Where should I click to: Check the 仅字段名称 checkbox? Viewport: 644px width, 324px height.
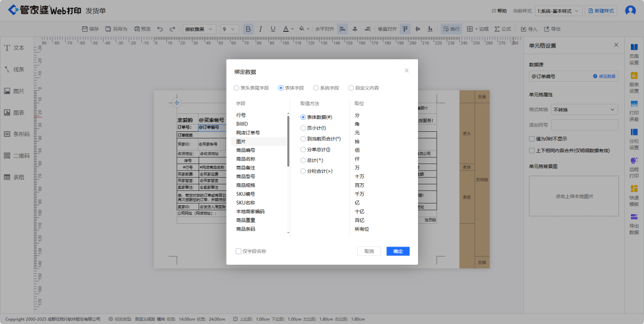pos(239,251)
